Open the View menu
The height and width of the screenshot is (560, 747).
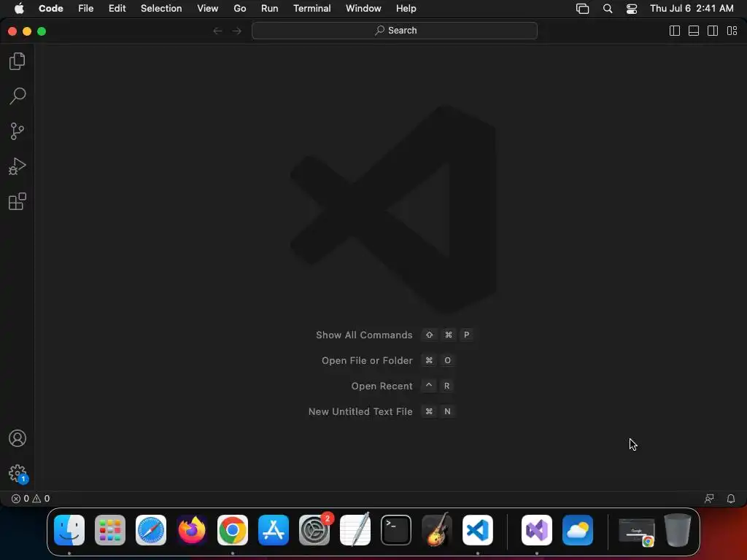(x=208, y=9)
